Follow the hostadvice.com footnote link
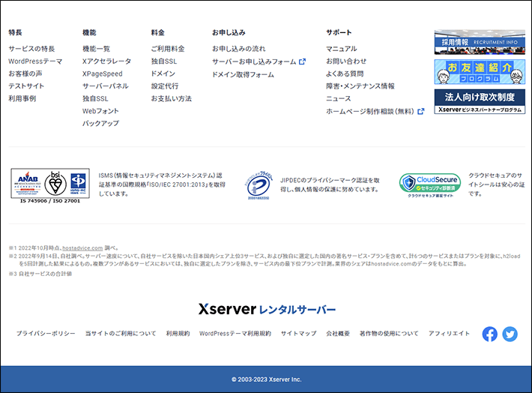This screenshot has height=393, width=532. coord(82,248)
